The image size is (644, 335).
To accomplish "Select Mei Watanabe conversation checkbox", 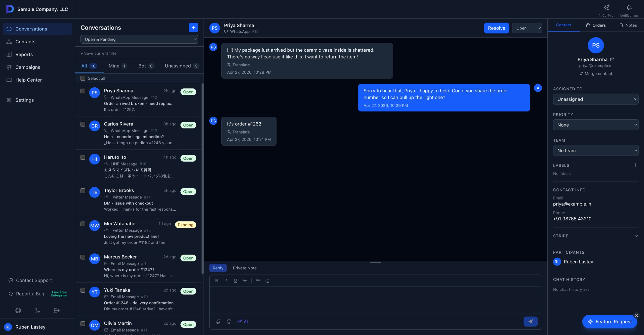I will (83, 224).
